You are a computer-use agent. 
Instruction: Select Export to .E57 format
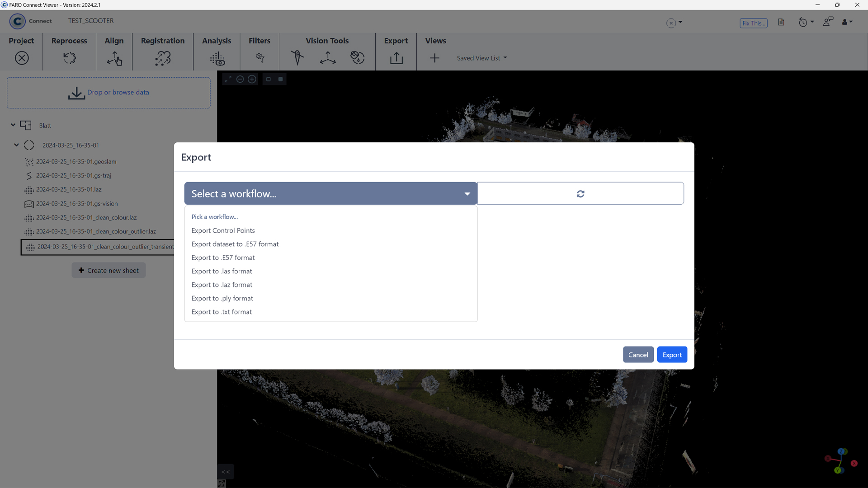click(223, 258)
